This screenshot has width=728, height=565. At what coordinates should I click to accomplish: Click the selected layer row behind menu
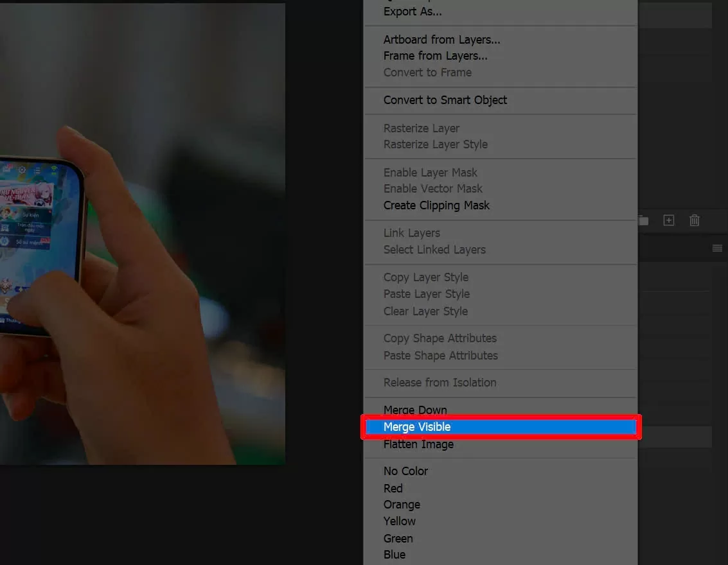675,437
